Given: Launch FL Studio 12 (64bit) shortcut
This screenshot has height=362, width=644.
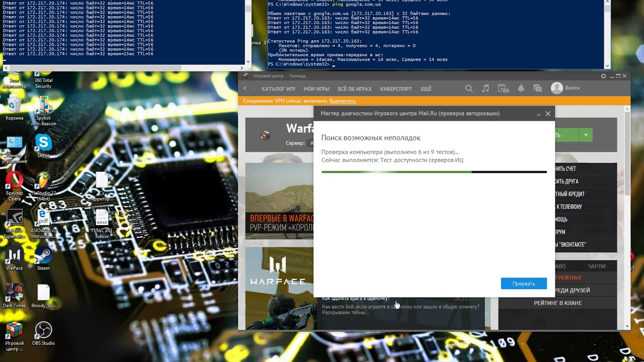Looking at the screenshot, I should click(43, 187).
